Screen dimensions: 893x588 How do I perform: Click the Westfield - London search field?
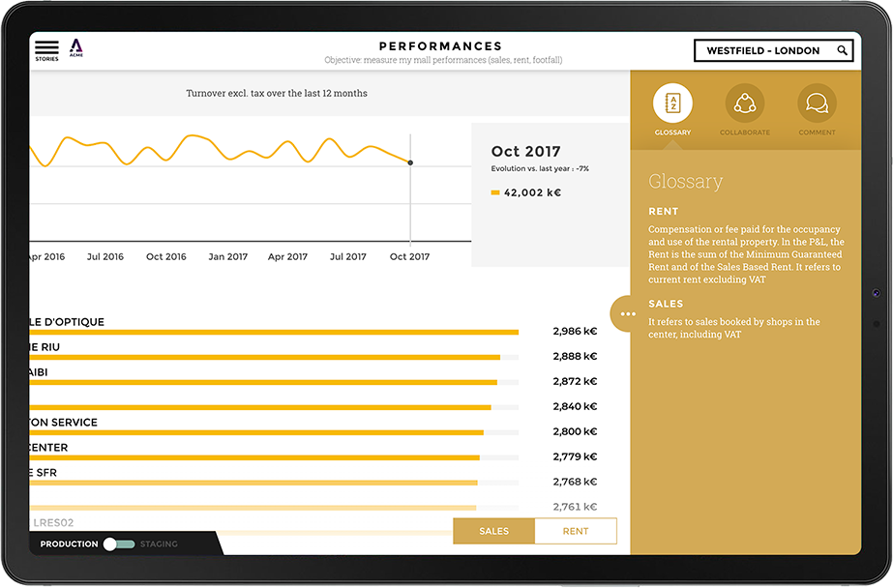773,50
